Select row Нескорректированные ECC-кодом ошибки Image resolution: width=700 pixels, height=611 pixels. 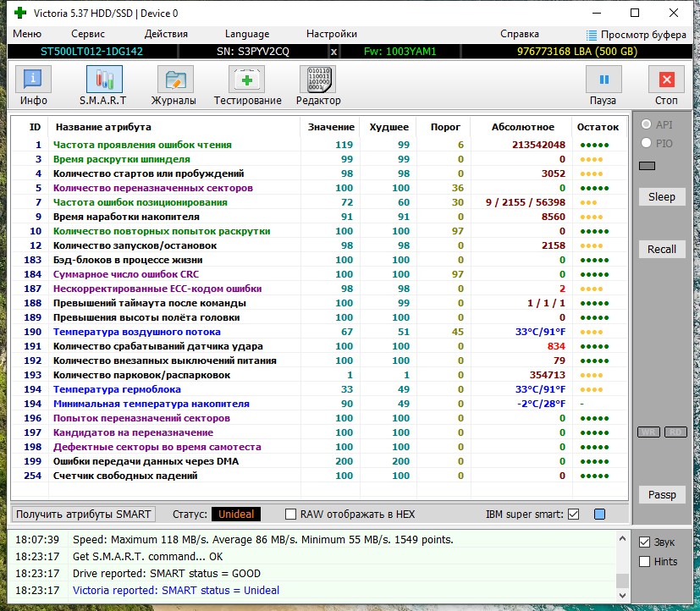click(x=319, y=289)
